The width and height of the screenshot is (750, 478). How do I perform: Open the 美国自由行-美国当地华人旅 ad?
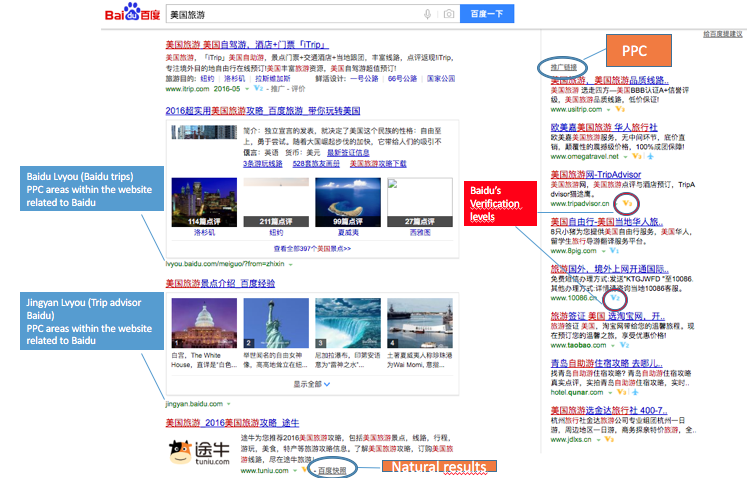point(607,222)
